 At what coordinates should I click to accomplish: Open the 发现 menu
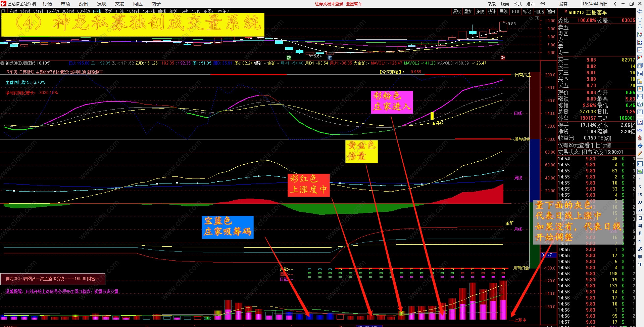102,4
